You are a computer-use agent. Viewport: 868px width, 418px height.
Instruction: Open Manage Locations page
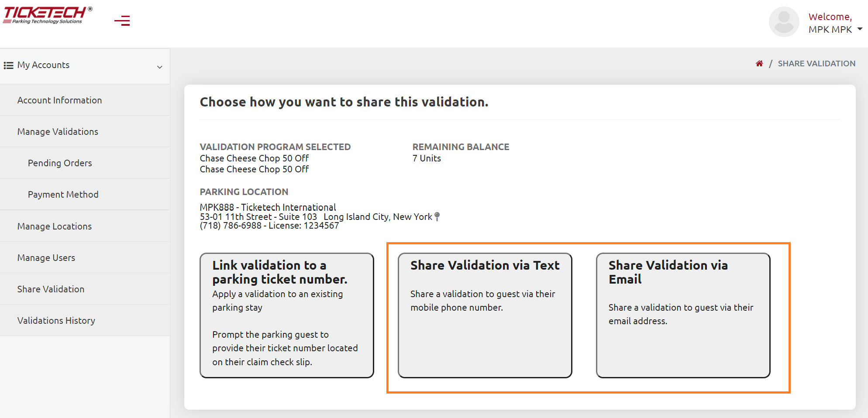(x=85, y=226)
